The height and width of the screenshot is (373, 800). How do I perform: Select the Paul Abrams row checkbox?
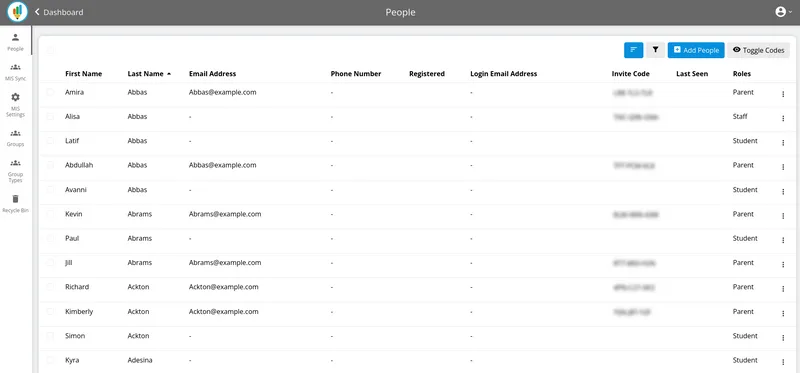coord(50,238)
